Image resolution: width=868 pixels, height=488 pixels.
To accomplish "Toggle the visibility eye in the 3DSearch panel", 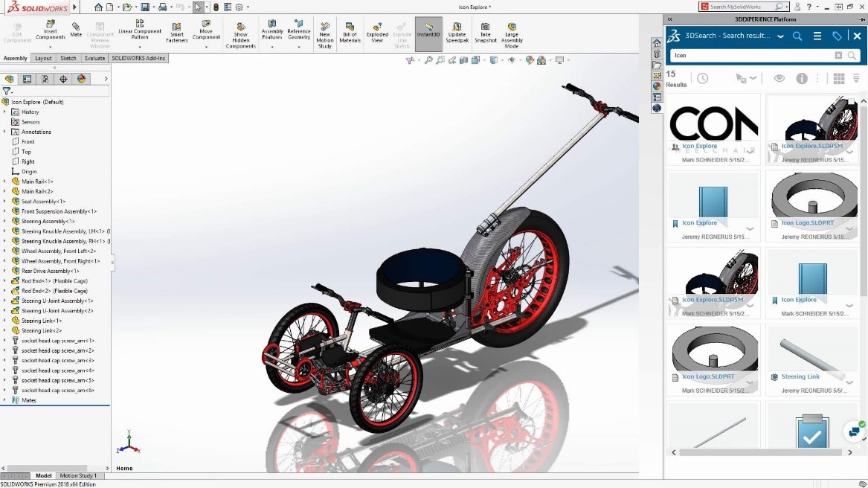I will [779, 78].
